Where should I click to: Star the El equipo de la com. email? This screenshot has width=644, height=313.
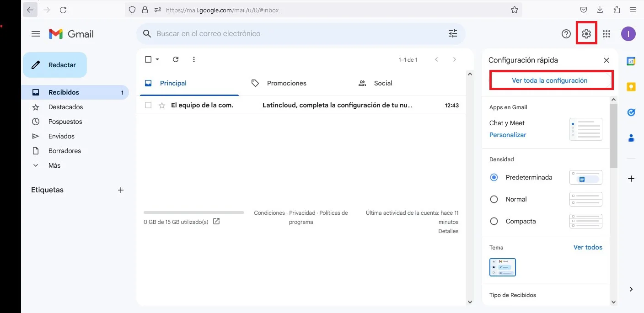tap(161, 106)
